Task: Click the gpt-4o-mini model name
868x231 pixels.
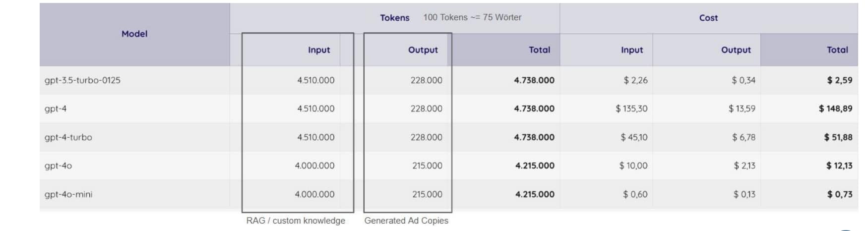Action: point(68,194)
